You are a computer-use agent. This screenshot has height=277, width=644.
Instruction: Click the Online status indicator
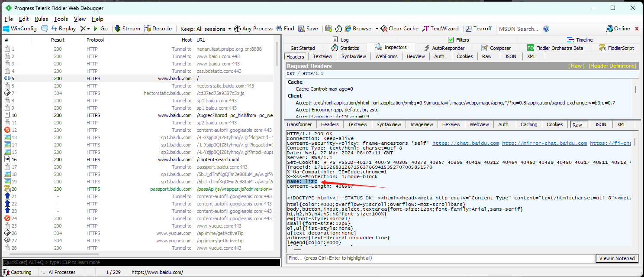(618, 29)
